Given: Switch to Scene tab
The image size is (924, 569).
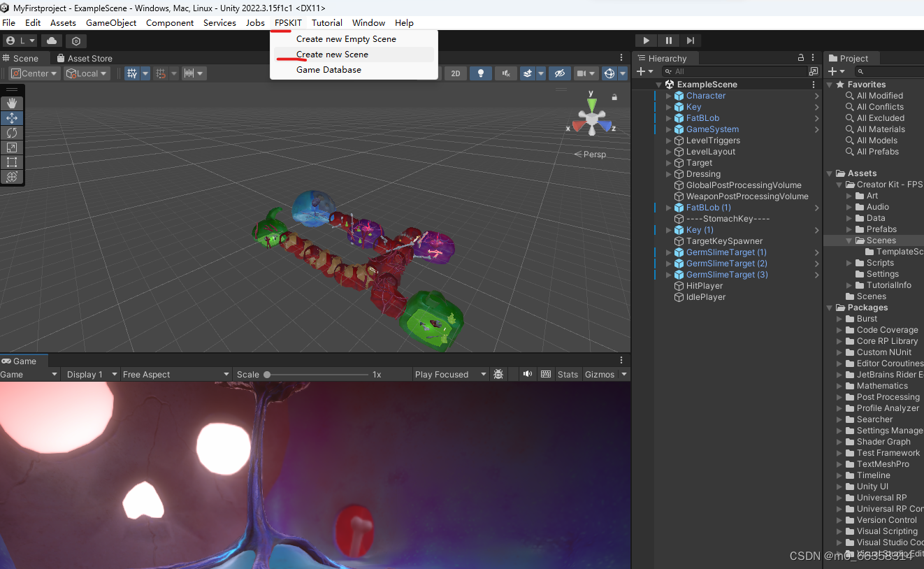Looking at the screenshot, I should [20, 59].
